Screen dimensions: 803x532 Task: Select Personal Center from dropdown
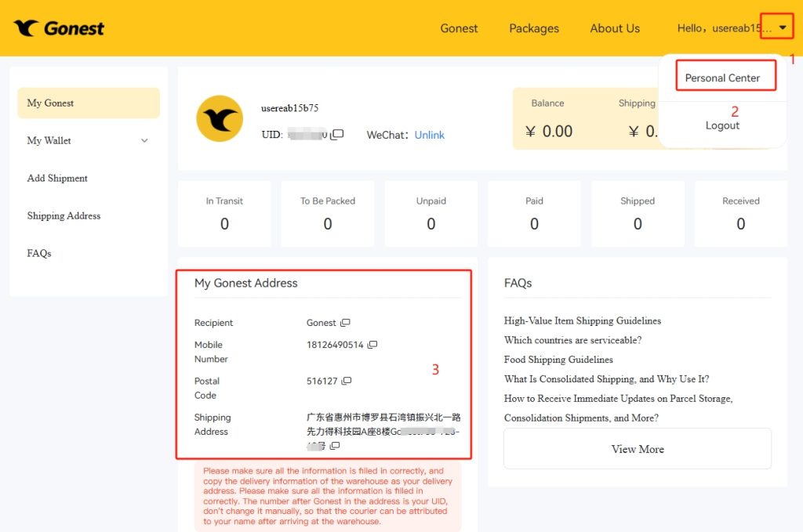(722, 78)
